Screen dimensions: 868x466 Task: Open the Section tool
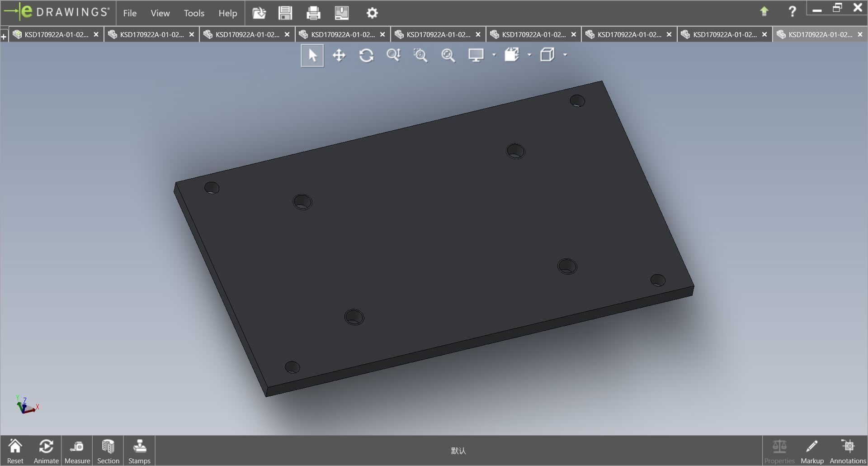pyautogui.click(x=108, y=451)
